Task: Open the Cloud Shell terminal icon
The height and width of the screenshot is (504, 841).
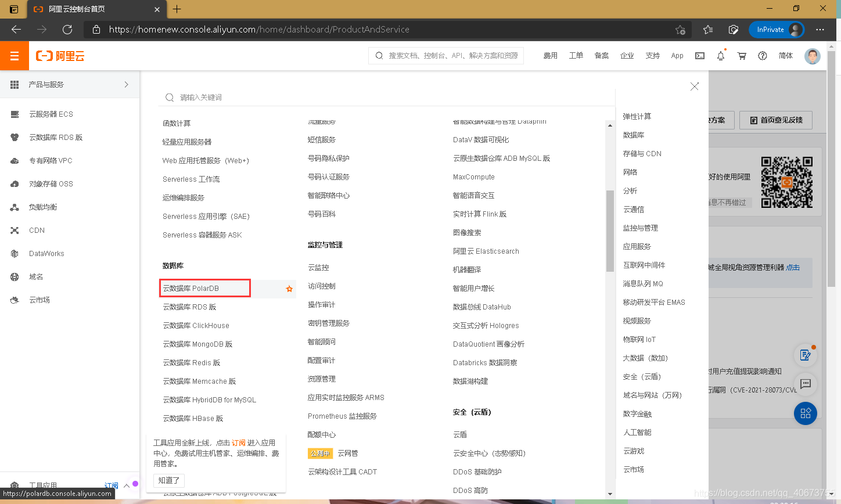Action: click(700, 56)
